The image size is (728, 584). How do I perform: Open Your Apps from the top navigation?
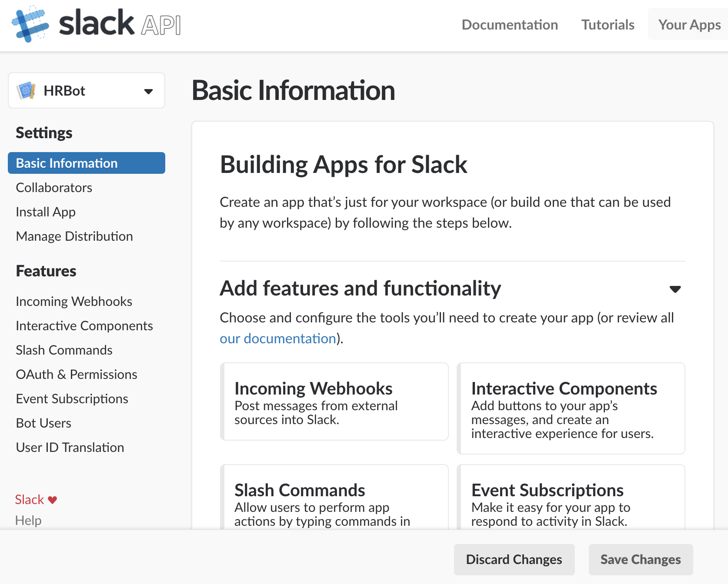tap(689, 25)
